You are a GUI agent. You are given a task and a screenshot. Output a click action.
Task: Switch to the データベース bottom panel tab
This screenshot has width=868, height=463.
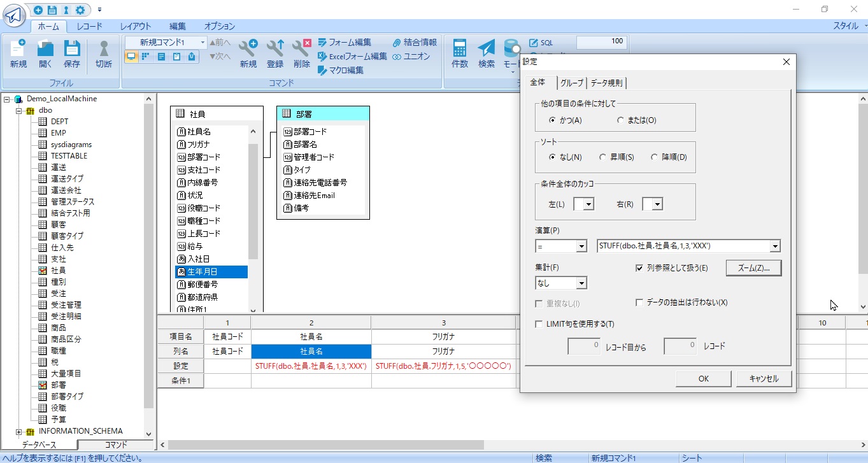coord(39,445)
